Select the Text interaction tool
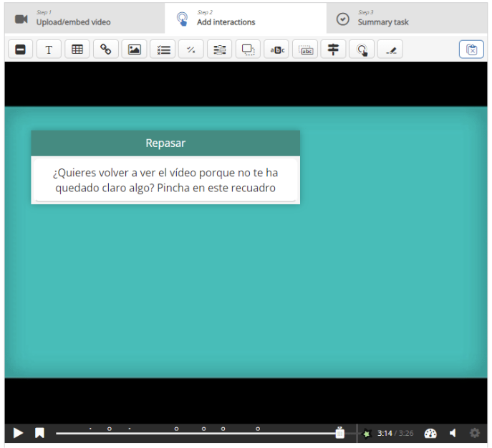Viewport: 492px width, 448px height. click(x=49, y=49)
